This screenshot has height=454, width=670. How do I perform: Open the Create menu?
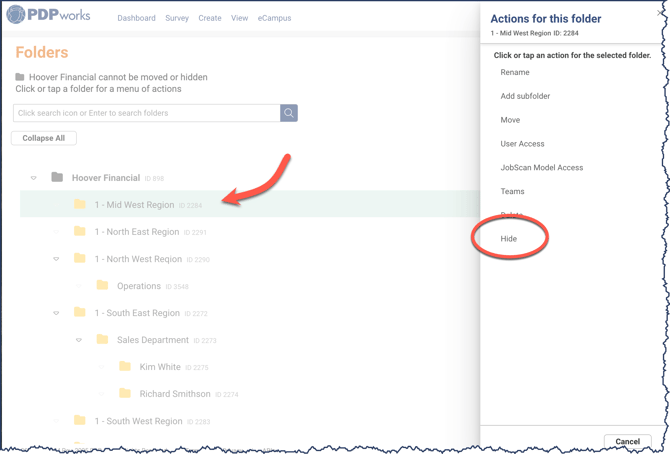pos(210,18)
